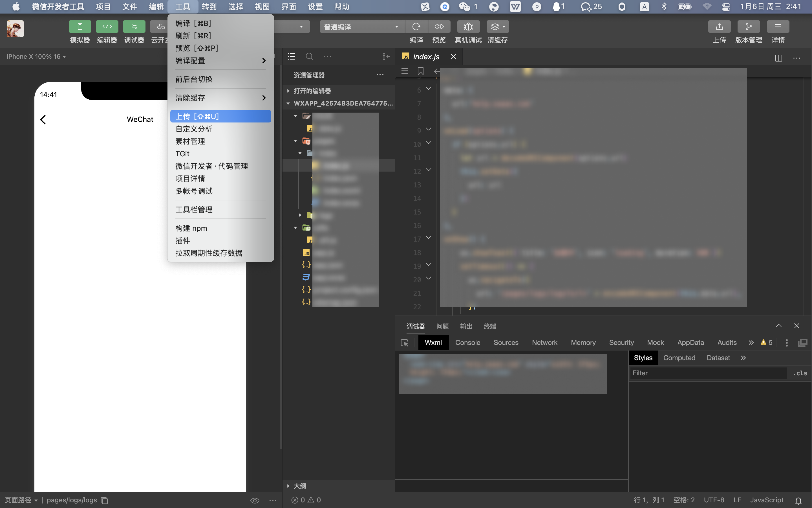Open the 页面路径 dropdown in status bar
This screenshot has width=812, height=508.
[21, 500]
